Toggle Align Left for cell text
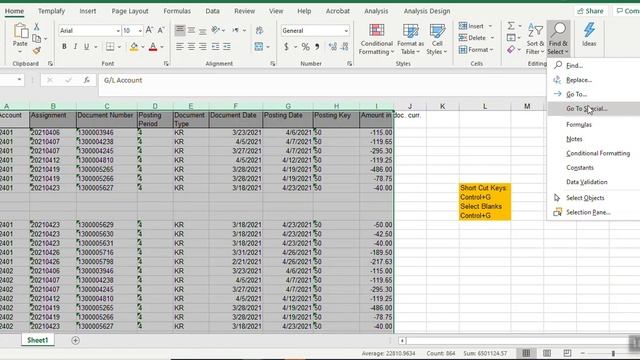The width and height of the screenshot is (640, 360). point(180,47)
